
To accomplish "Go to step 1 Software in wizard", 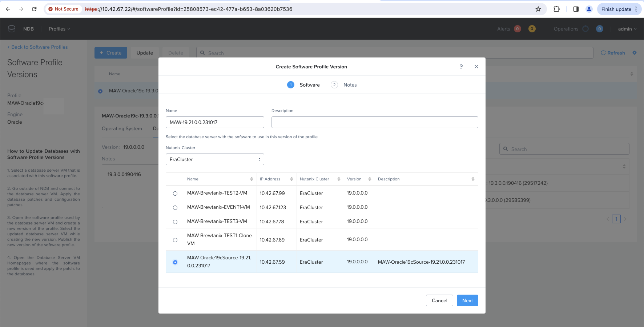I will click(303, 85).
